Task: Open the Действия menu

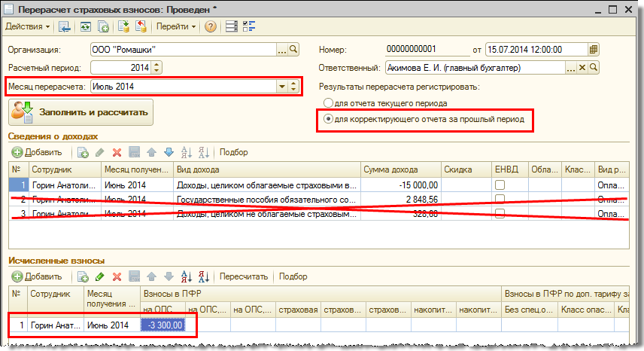Action: [x=27, y=26]
